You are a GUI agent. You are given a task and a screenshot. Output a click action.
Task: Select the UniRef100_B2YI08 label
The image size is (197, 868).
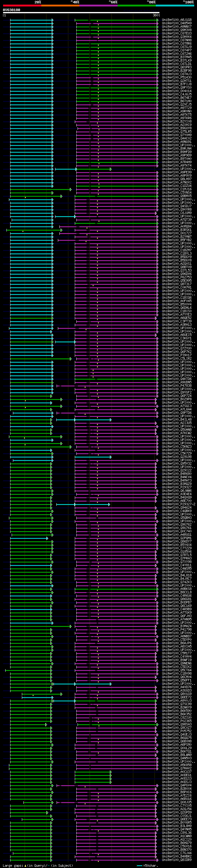click(x=177, y=122)
